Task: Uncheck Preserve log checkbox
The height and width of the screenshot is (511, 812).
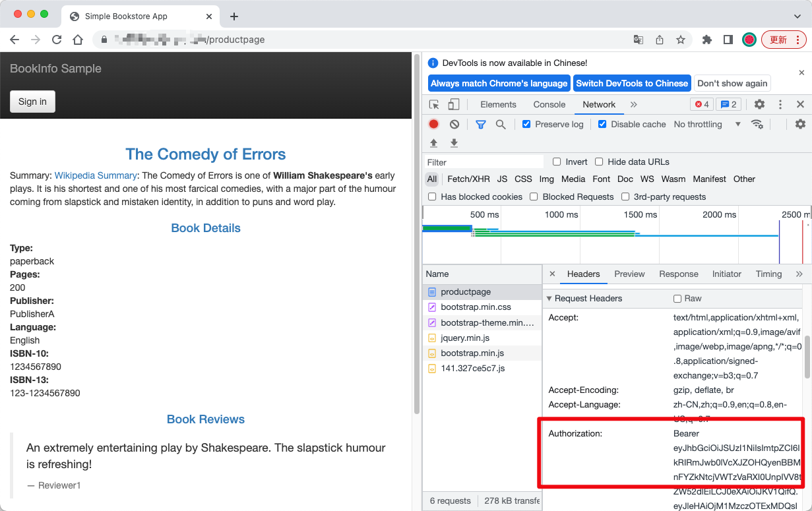Action: [526, 124]
